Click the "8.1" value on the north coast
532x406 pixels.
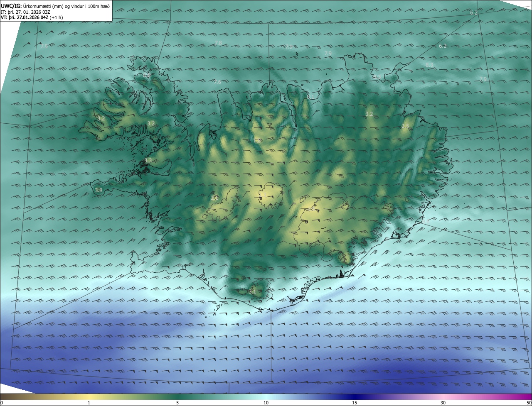click(310, 97)
